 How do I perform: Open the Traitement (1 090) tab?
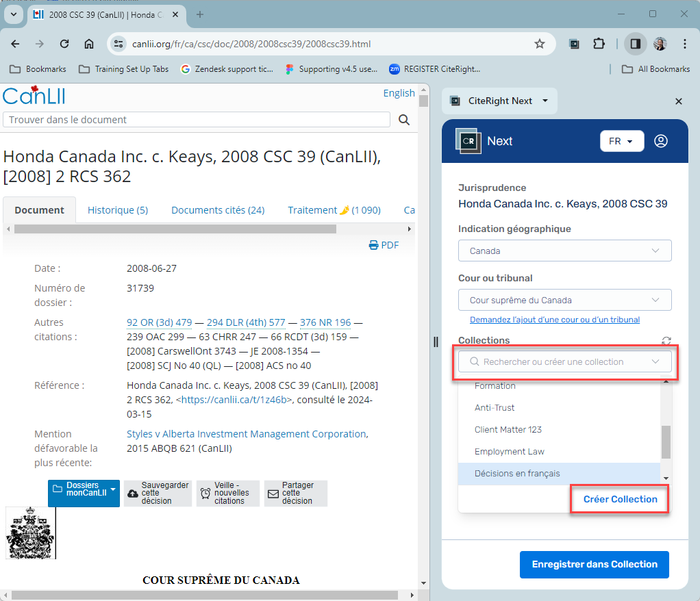(x=334, y=210)
